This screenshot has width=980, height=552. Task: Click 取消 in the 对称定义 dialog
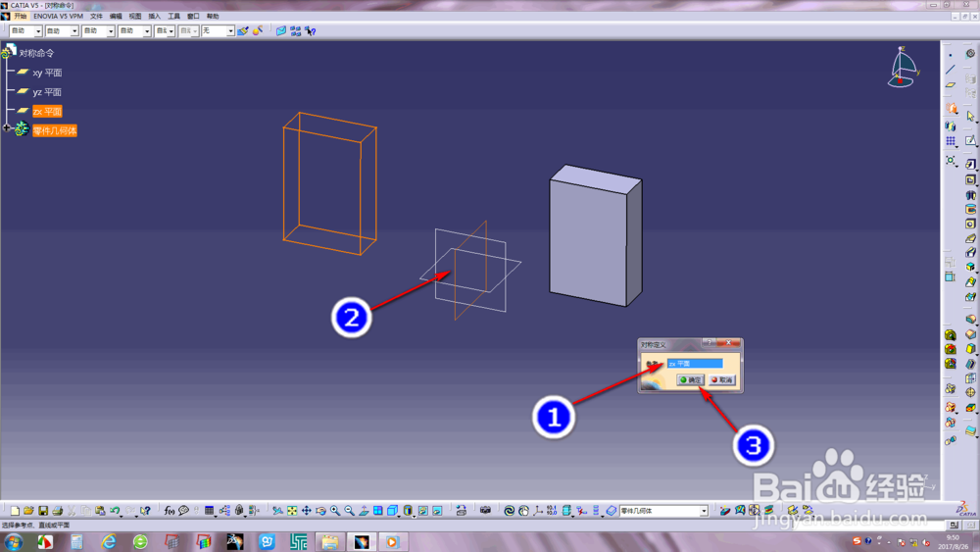pos(722,380)
